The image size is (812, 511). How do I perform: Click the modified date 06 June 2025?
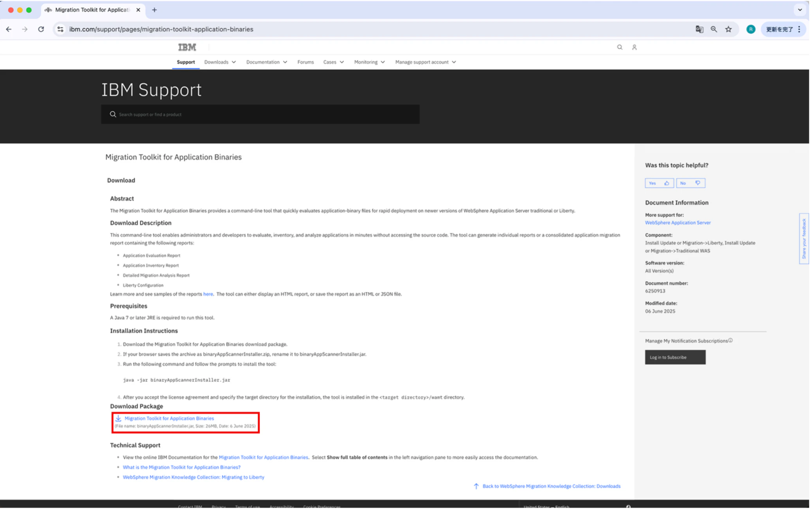[660, 311]
